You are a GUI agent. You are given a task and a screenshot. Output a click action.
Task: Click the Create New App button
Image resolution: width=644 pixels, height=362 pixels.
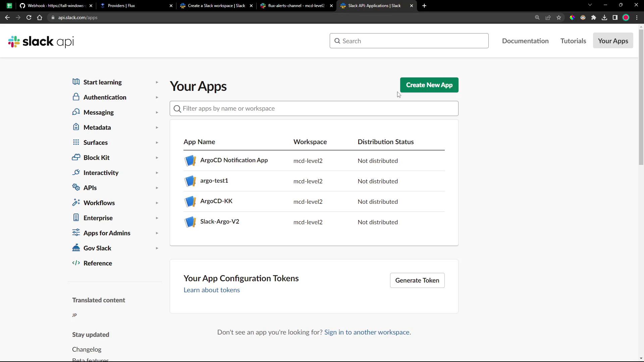coord(429,85)
